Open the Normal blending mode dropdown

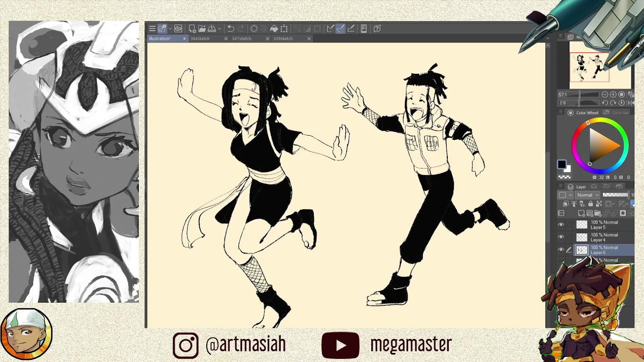pos(587,195)
